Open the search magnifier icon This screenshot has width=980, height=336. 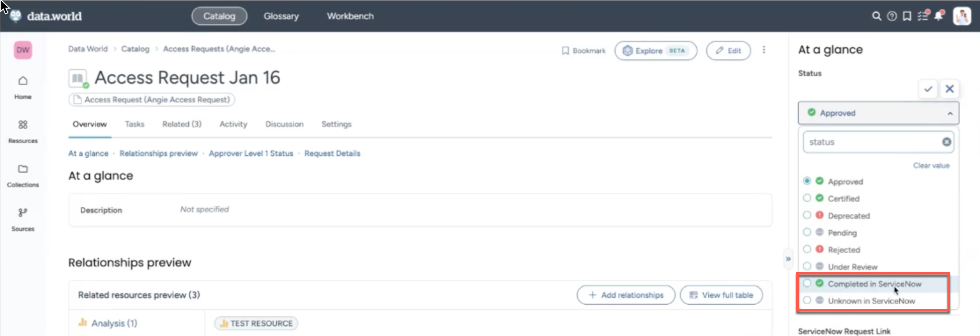[876, 16]
